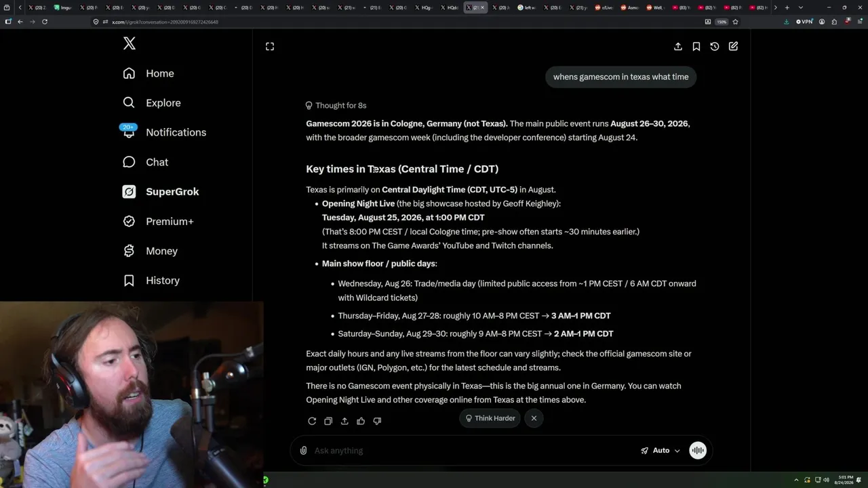
Task: Click the SuperGrok logo icon
Action: 129,192
